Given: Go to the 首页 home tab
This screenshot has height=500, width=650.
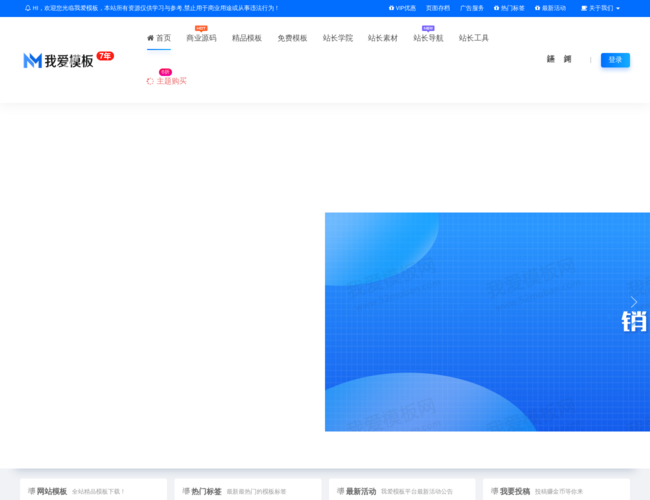Looking at the screenshot, I should [x=159, y=38].
